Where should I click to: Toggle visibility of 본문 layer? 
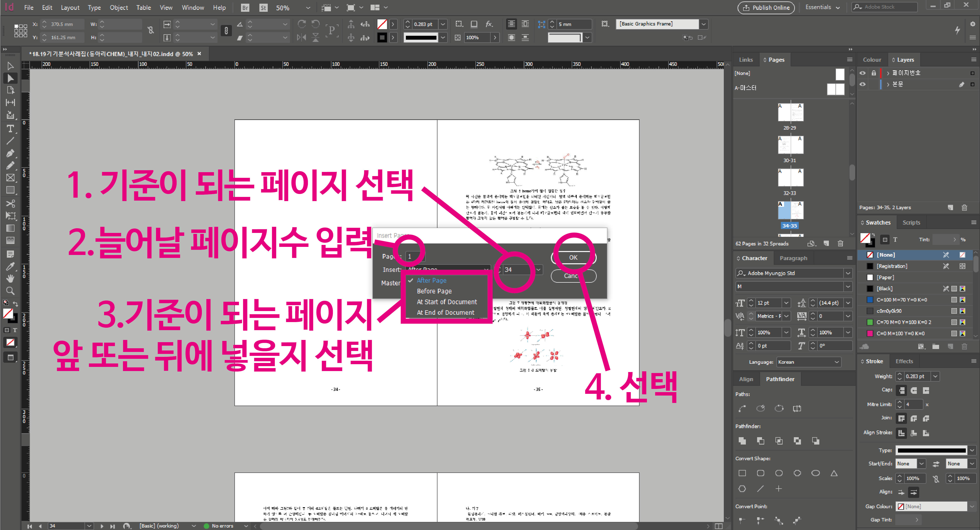pos(863,84)
